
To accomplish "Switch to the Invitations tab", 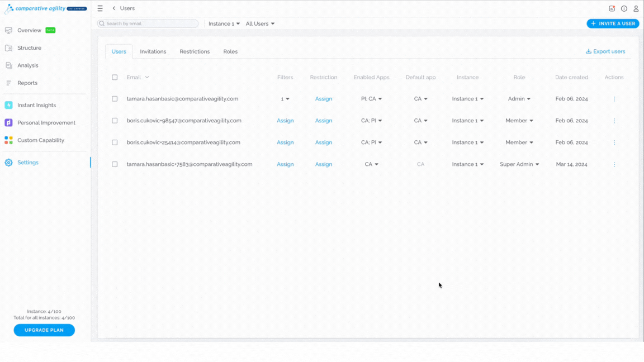I will click(153, 52).
